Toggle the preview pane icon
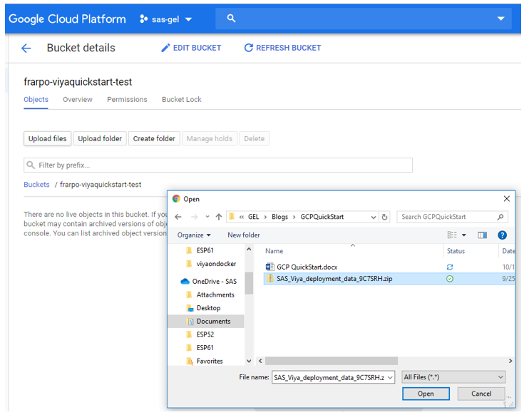 pos(483,235)
